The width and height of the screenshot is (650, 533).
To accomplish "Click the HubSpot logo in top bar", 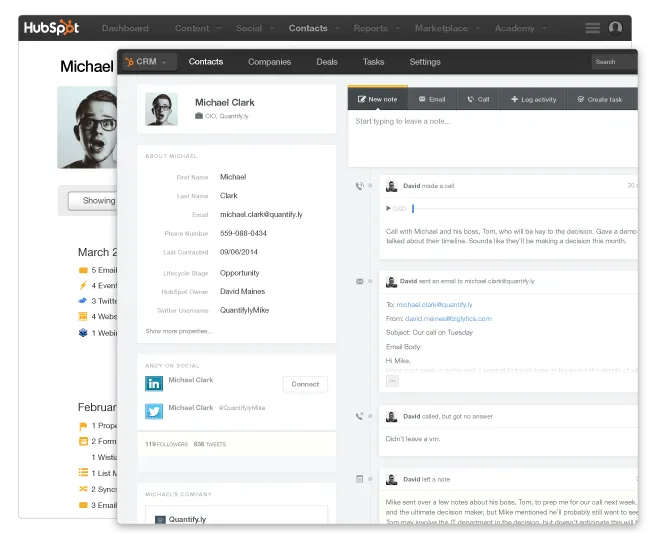I will click(x=53, y=28).
